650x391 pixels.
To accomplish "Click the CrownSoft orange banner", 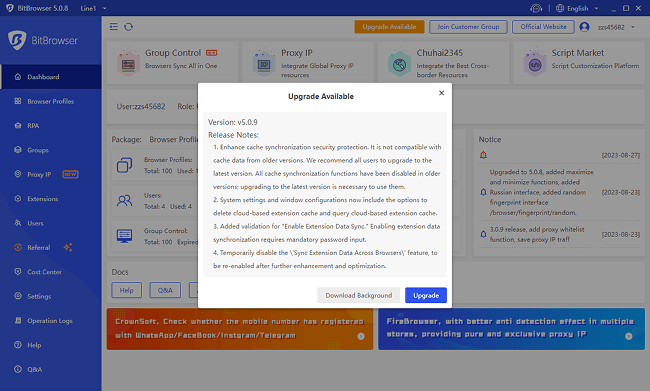I will click(240, 329).
